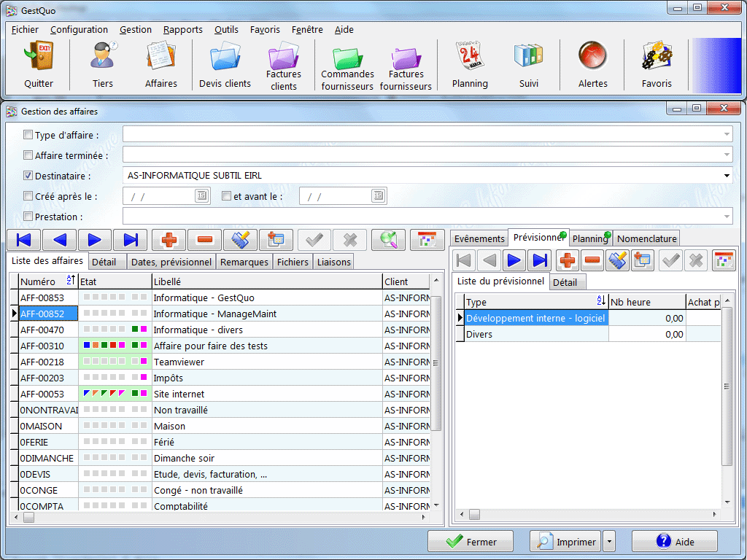The width and height of the screenshot is (747, 560).
Task: Click the calendar grid icon in affaires toolbar
Action: (427, 239)
